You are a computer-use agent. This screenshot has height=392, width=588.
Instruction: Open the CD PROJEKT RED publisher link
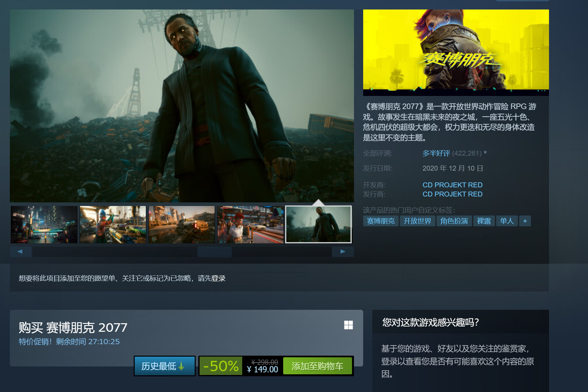pos(452,194)
